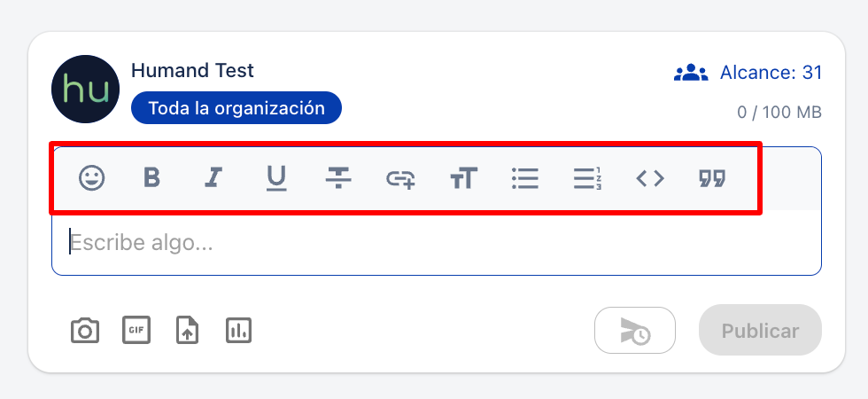
Task: Start a bulleted list
Action: coord(525,178)
